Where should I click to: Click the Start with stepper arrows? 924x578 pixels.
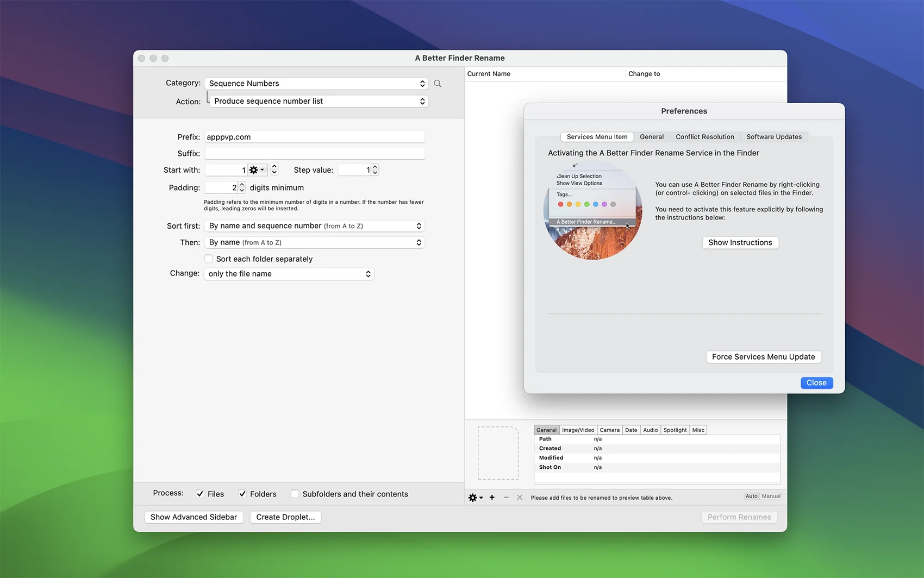click(x=274, y=170)
